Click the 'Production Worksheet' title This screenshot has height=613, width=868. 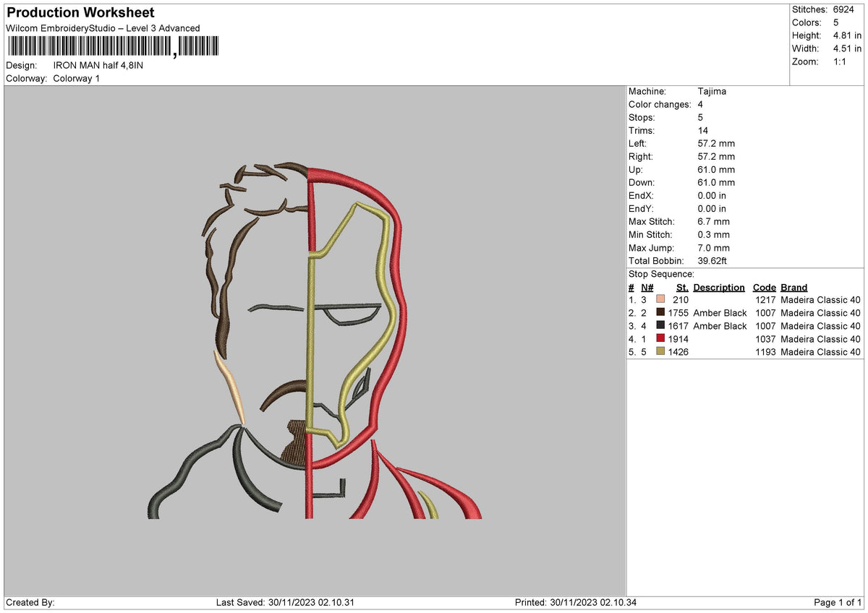point(80,13)
